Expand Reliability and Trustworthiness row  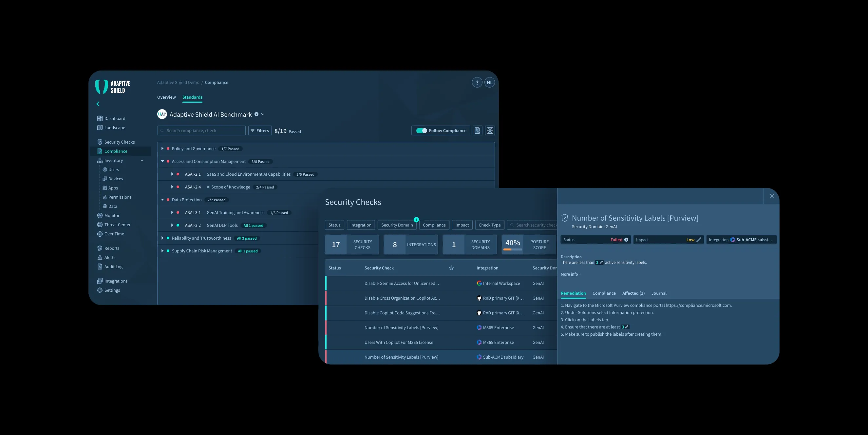click(x=162, y=238)
